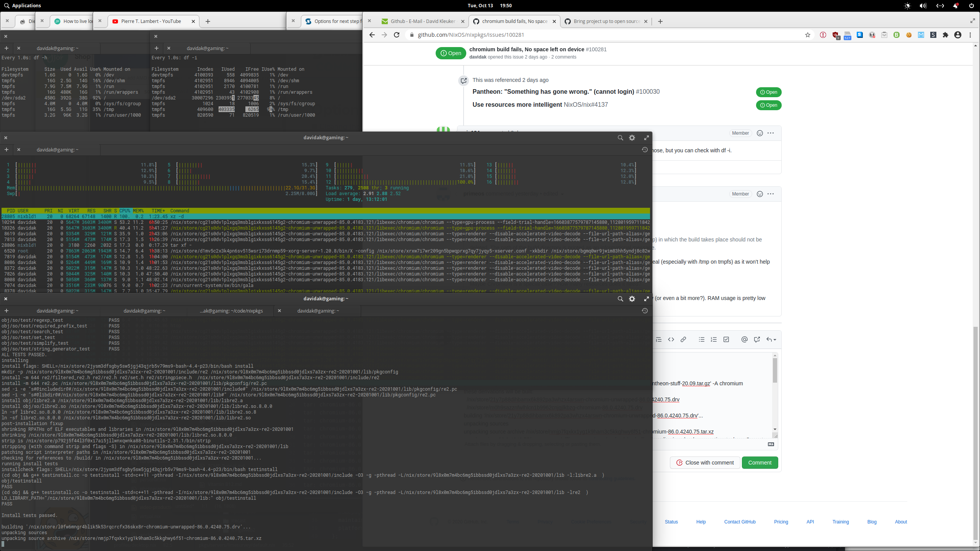This screenshot has width=980, height=551.
Task: Insert inline code formatting
Action: tap(671, 339)
